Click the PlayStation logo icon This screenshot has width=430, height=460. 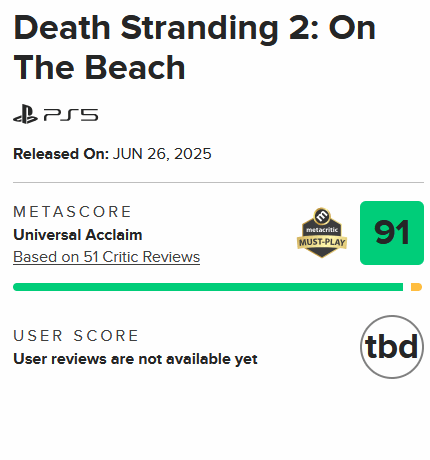point(25,114)
